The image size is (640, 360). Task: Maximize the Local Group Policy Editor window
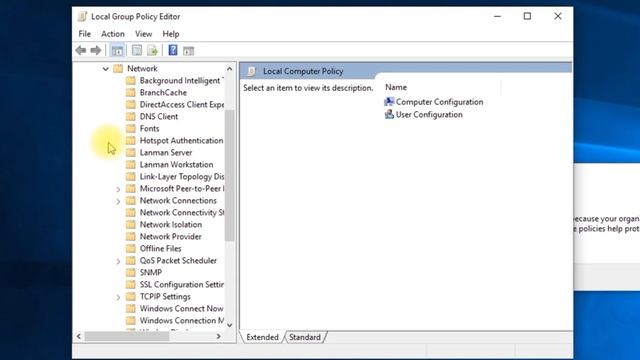[527, 16]
